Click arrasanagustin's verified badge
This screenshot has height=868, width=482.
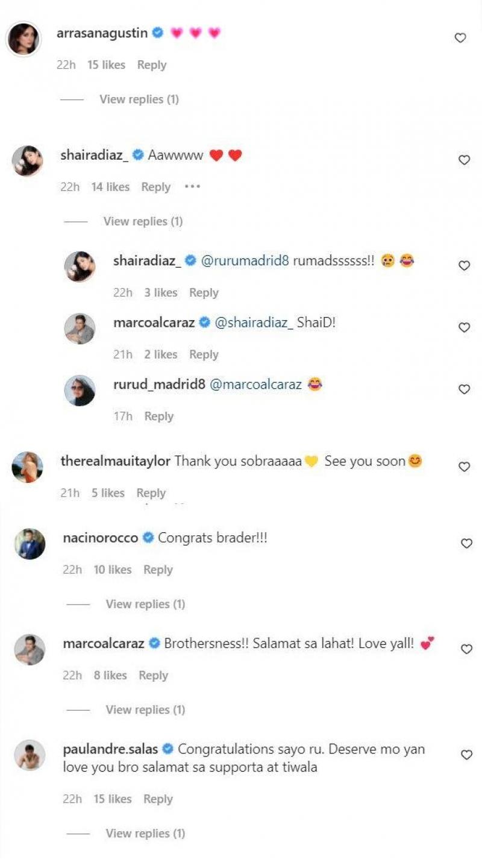[158, 33]
